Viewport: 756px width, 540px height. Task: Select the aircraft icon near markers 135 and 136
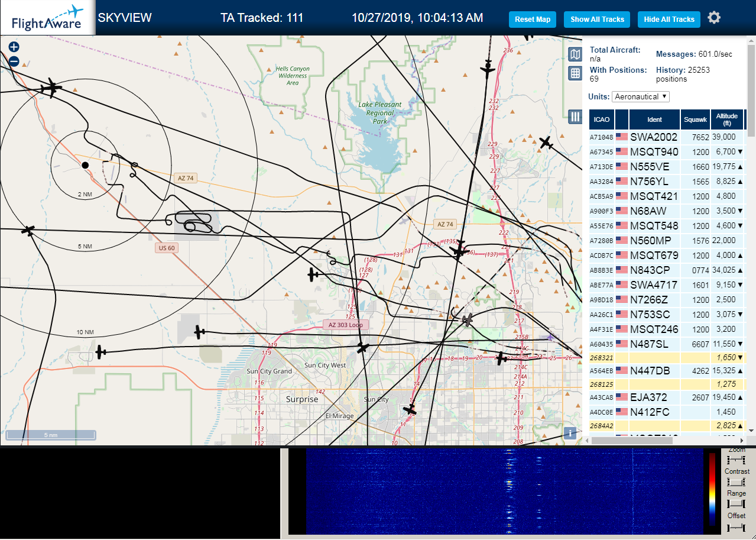[459, 251]
